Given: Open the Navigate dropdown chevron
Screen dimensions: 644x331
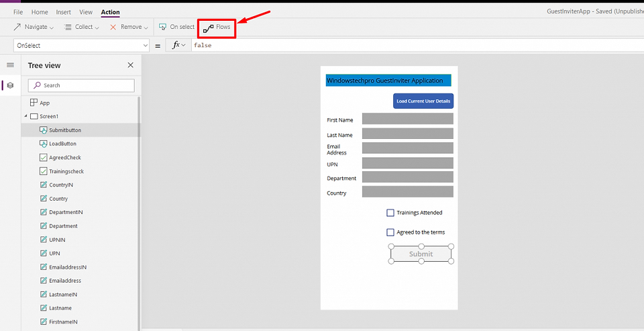Looking at the screenshot, I should pos(52,28).
